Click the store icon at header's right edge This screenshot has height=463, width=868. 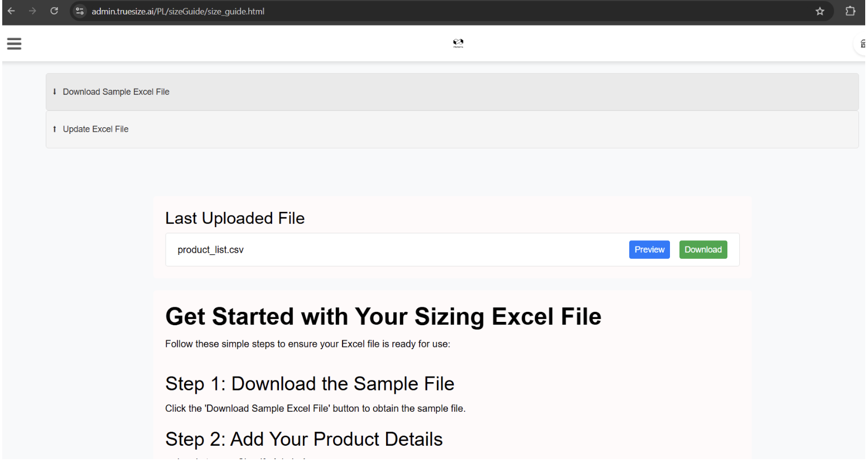click(862, 44)
